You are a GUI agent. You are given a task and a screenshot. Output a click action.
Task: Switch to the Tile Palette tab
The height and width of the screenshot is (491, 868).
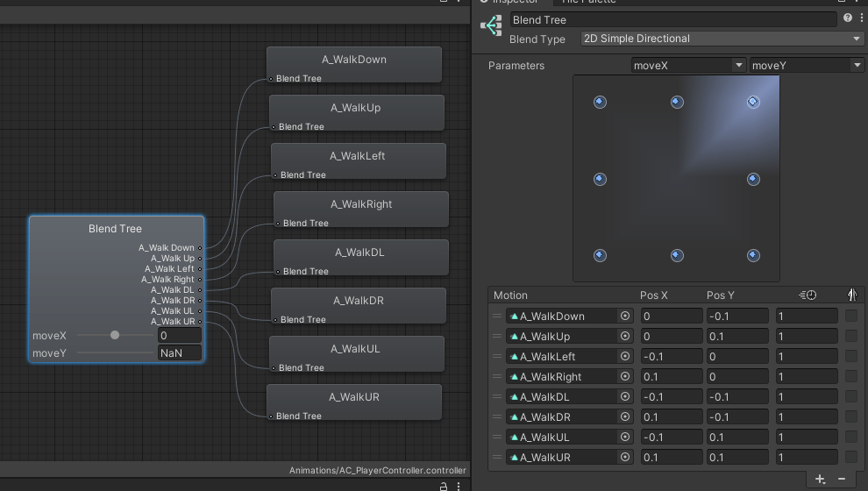point(589,2)
